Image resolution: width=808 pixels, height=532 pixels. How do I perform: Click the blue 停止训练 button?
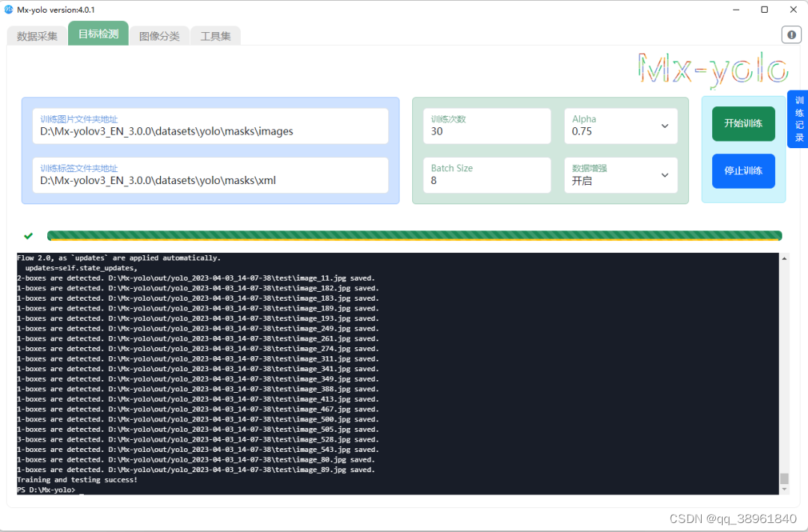point(743,171)
